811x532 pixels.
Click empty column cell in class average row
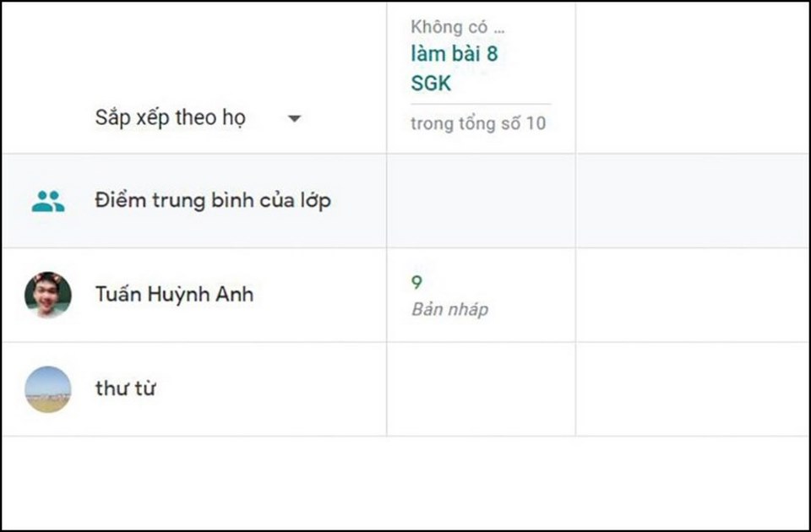692,201
